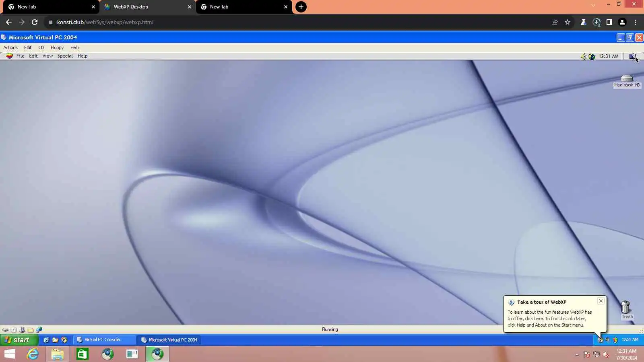The height and width of the screenshot is (362, 644).
Task: Open Chrome Labs flask icon
Action: (x=583, y=22)
